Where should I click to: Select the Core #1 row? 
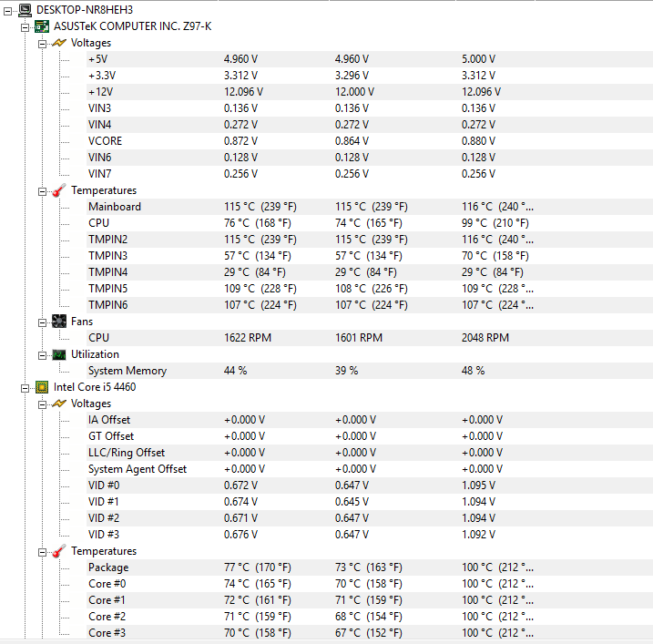370,600
